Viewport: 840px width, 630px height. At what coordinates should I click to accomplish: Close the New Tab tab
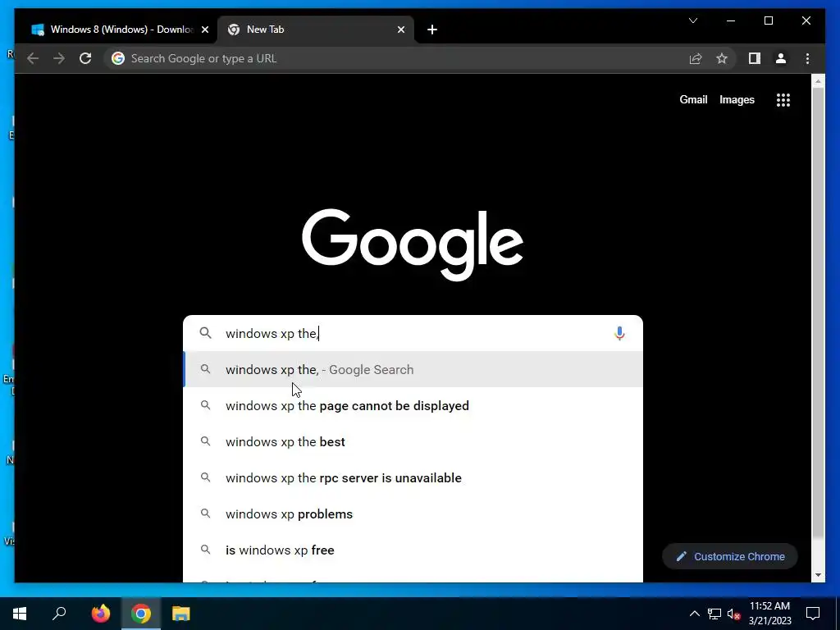400,30
